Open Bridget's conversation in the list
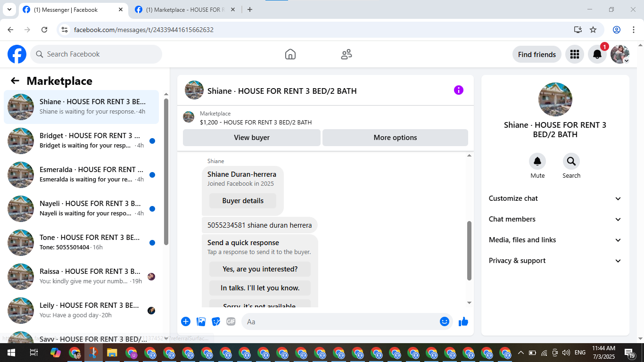This screenshot has width=644, height=362. [81, 141]
